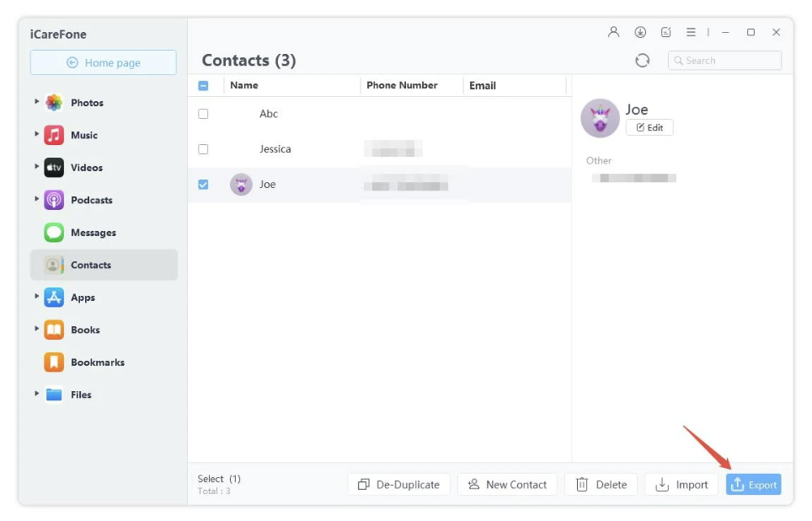Sort by the Phone Number column header
The height and width of the screenshot is (521, 812).
[402, 85]
